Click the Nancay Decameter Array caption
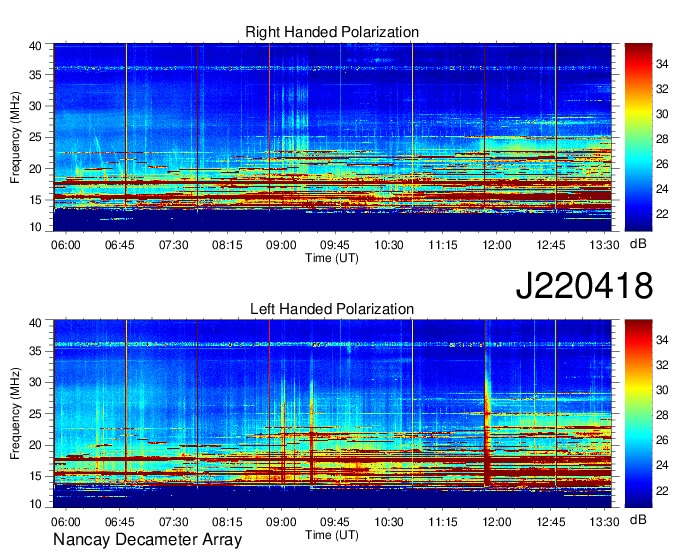Viewport: 680px width, 552px height. click(147, 540)
